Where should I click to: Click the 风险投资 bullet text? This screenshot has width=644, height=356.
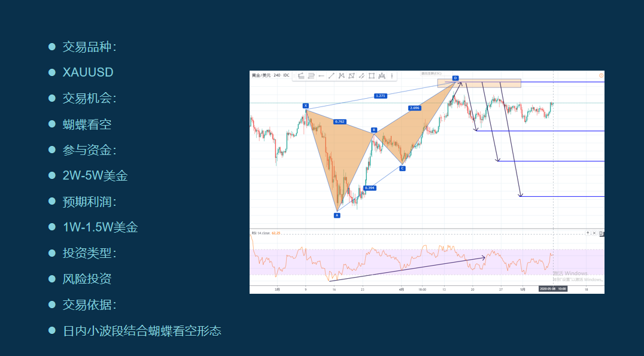[x=87, y=279]
